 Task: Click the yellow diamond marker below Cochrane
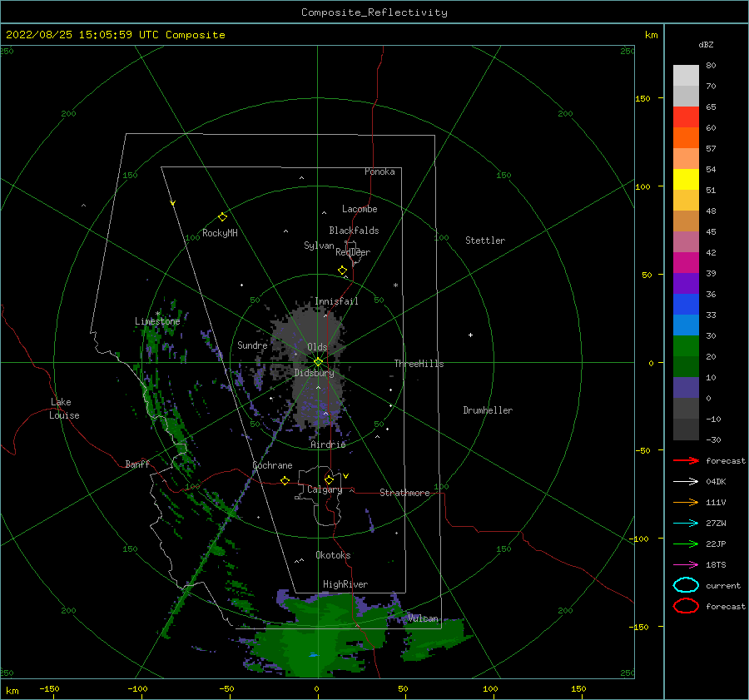(285, 481)
